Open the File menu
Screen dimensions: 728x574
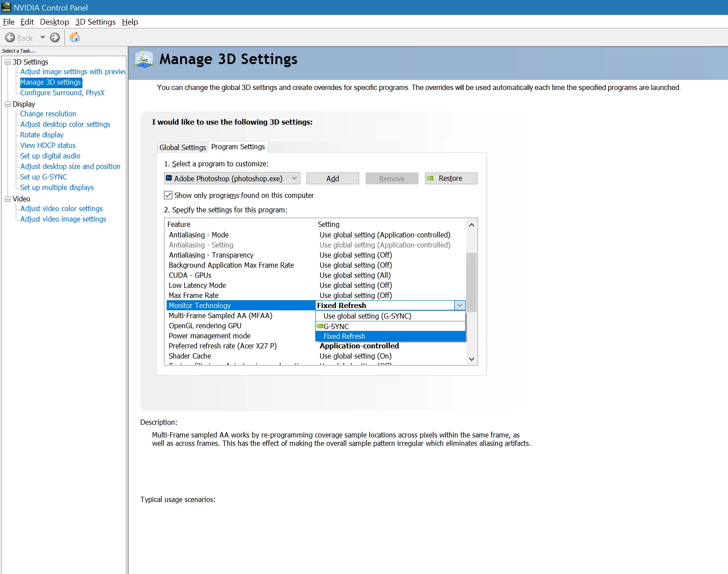[9, 22]
